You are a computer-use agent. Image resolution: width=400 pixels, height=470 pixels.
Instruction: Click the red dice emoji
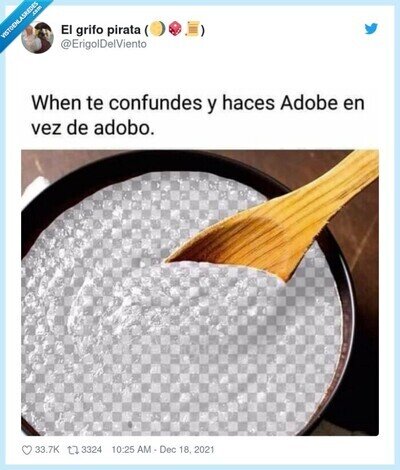click(x=175, y=29)
